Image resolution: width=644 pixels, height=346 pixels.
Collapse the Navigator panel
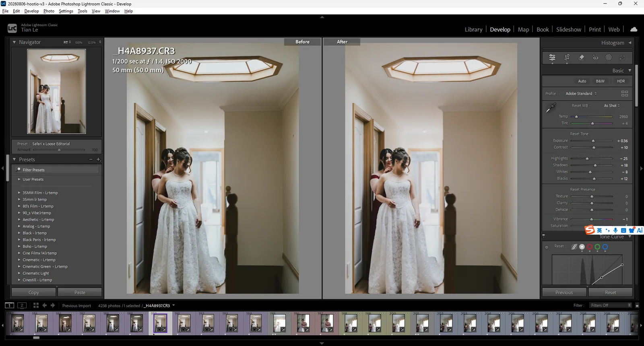(x=14, y=42)
